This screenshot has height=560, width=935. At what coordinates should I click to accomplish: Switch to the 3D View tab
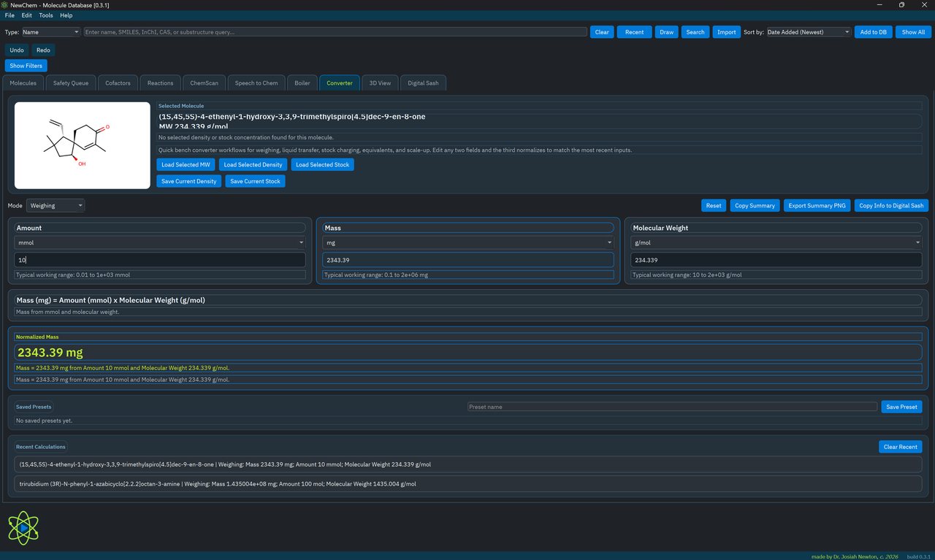(x=380, y=83)
